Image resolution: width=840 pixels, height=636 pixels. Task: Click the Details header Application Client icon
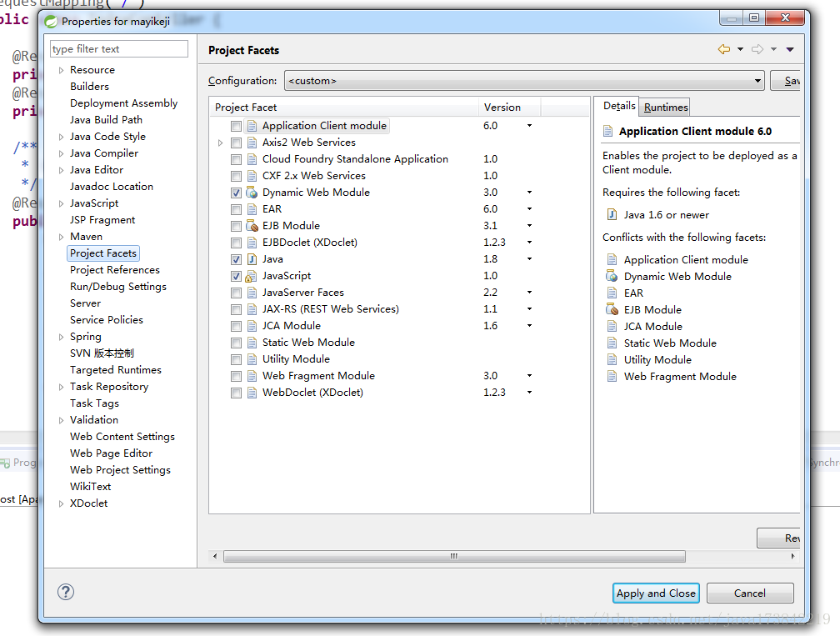click(x=607, y=131)
